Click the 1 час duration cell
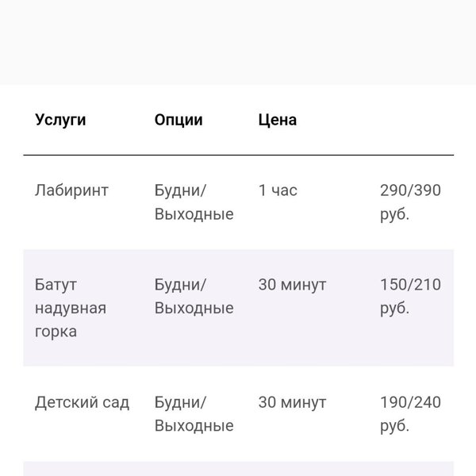The image size is (476, 476). tap(278, 190)
